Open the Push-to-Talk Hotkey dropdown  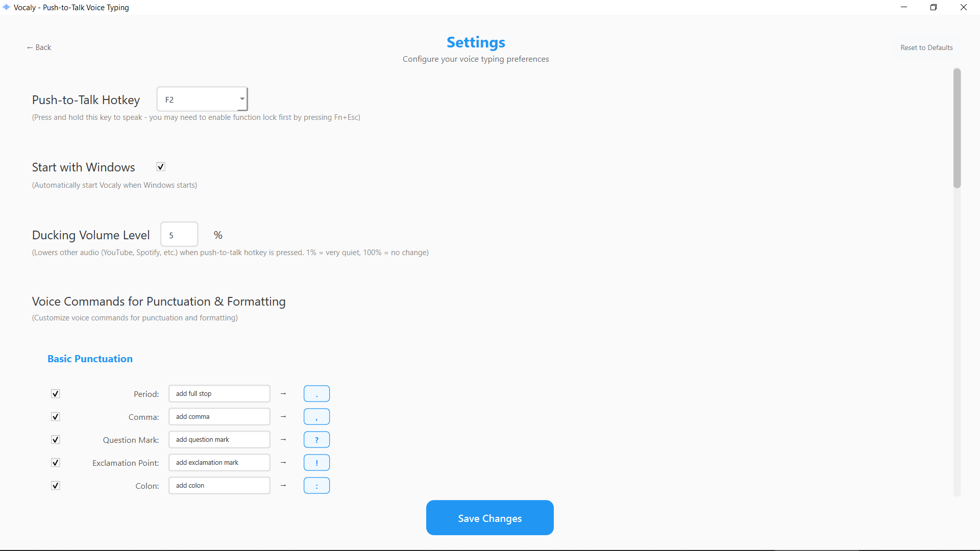pos(202,99)
